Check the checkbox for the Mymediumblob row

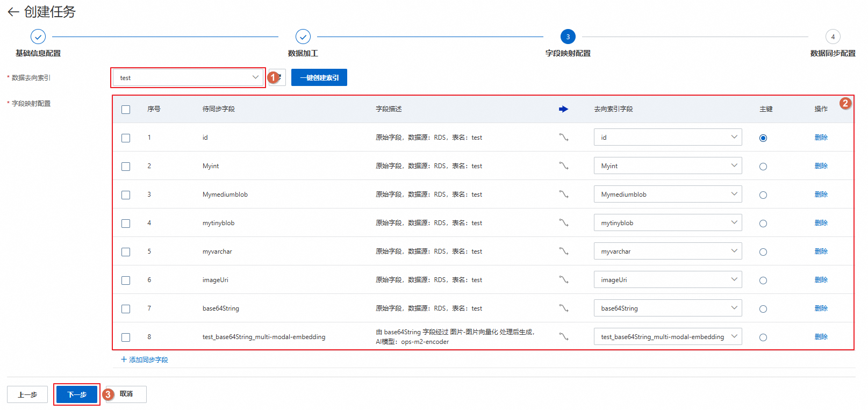point(126,195)
